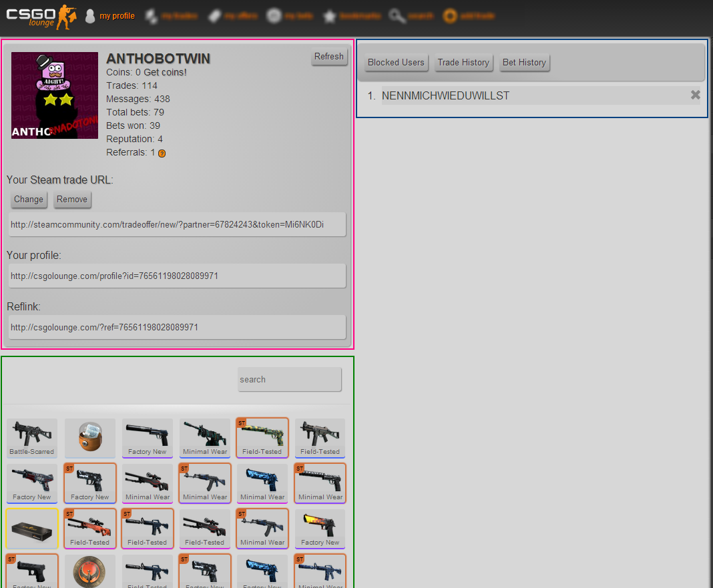Remove NENNMICHWIEDUWILLST using the X icon
The width and height of the screenshot is (713, 588).
click(695, 95)
